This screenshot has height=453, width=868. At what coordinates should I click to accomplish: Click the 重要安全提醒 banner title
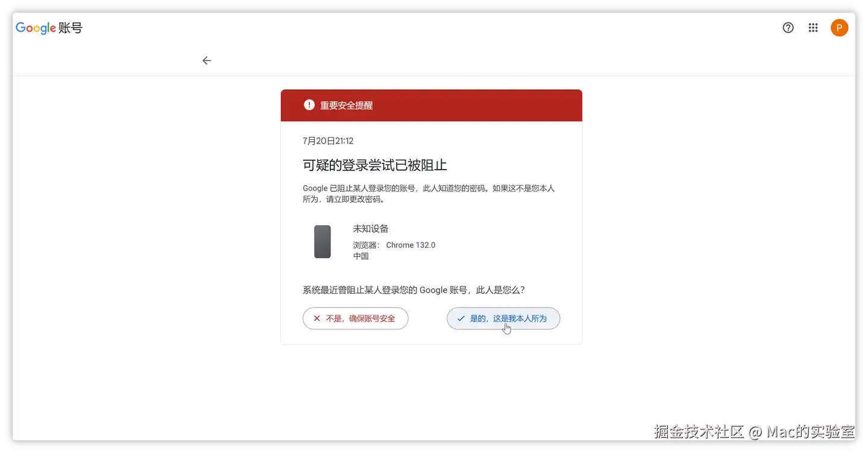click(347, 106)
